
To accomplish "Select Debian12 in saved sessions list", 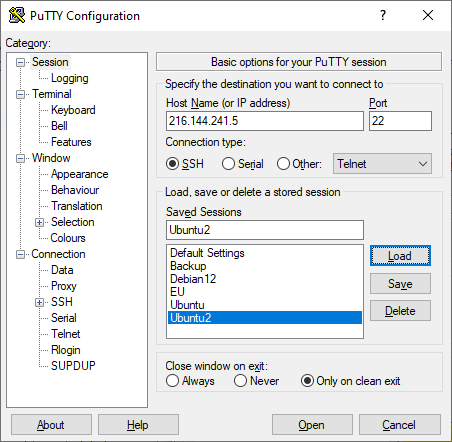I will coord(193,279).
